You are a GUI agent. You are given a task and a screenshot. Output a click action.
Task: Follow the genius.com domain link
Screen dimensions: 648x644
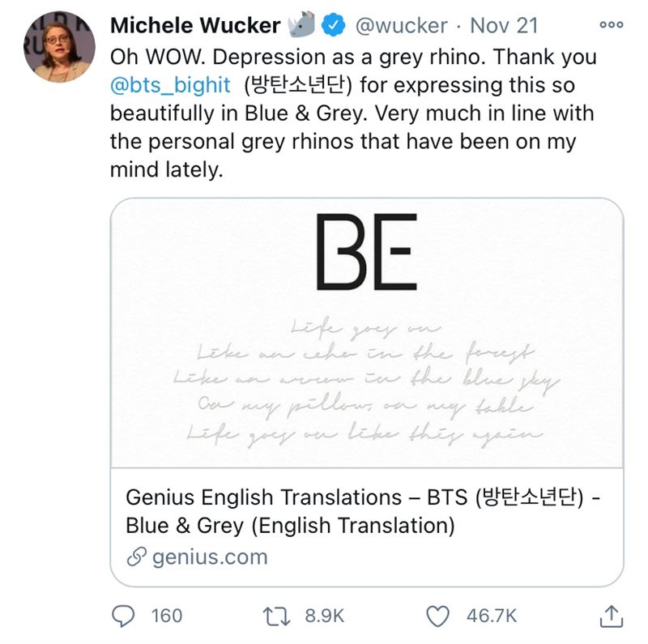coord(210,557)
